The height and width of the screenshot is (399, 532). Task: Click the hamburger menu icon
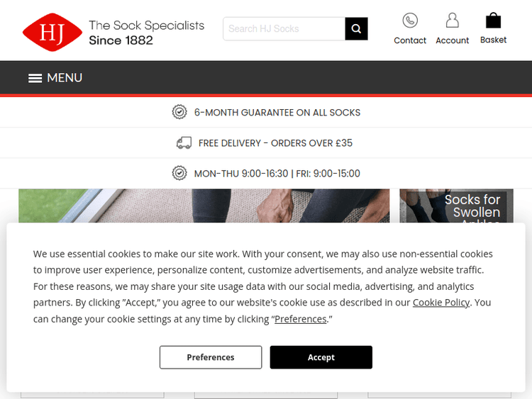pos(35,78)
